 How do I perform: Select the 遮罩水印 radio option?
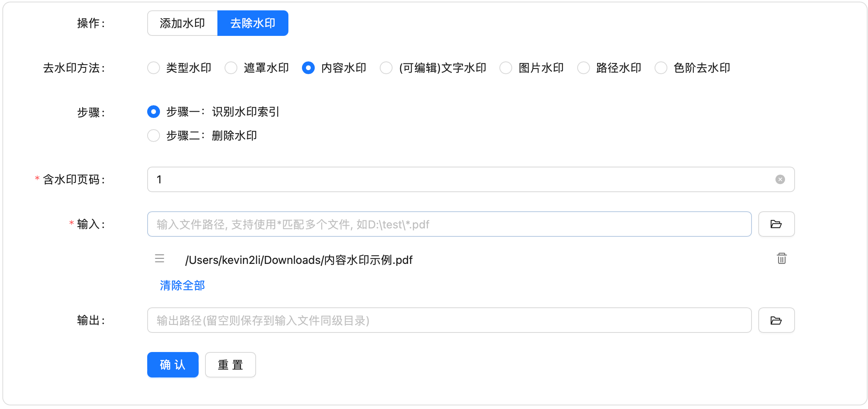point(231,68)
